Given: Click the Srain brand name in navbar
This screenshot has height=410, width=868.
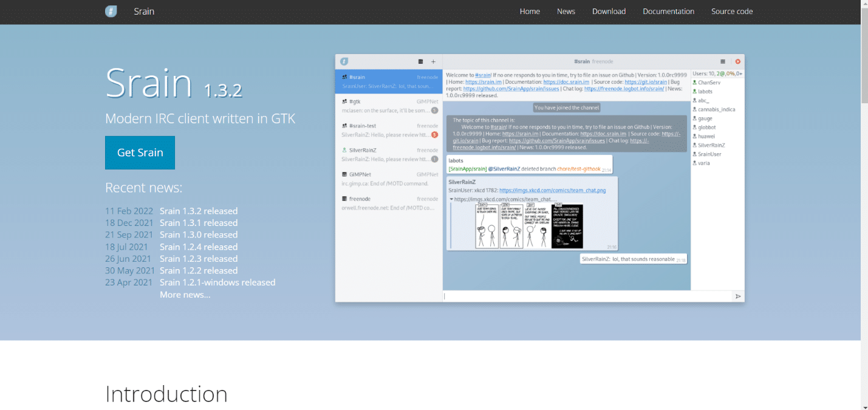Looking at the screenshot, I should [x=144, y=11].
